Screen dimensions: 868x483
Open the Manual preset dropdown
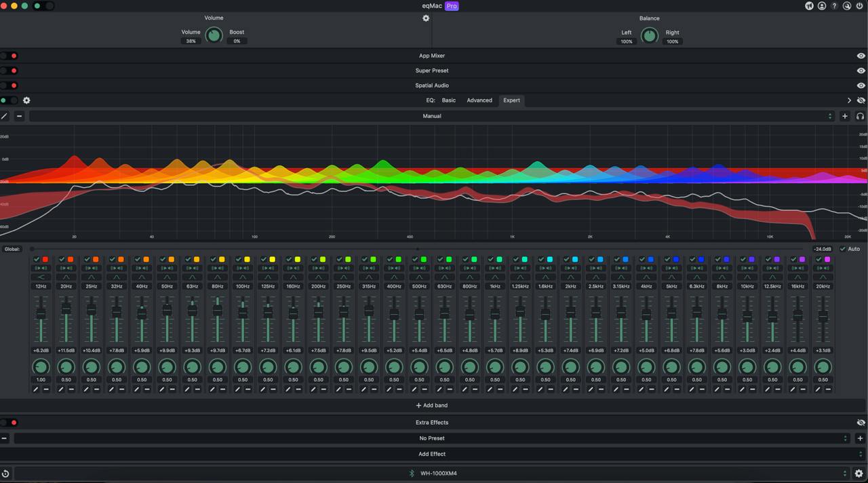point(432,116)
